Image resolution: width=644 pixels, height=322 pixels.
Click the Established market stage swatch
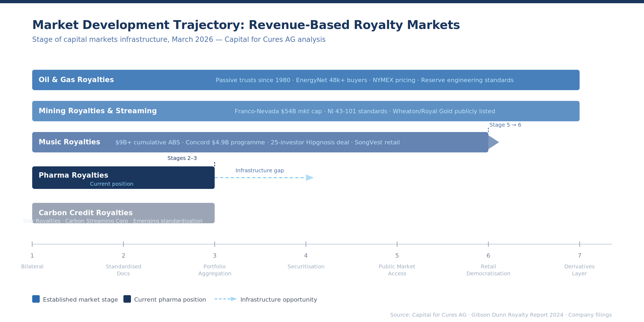coord(36,299)
